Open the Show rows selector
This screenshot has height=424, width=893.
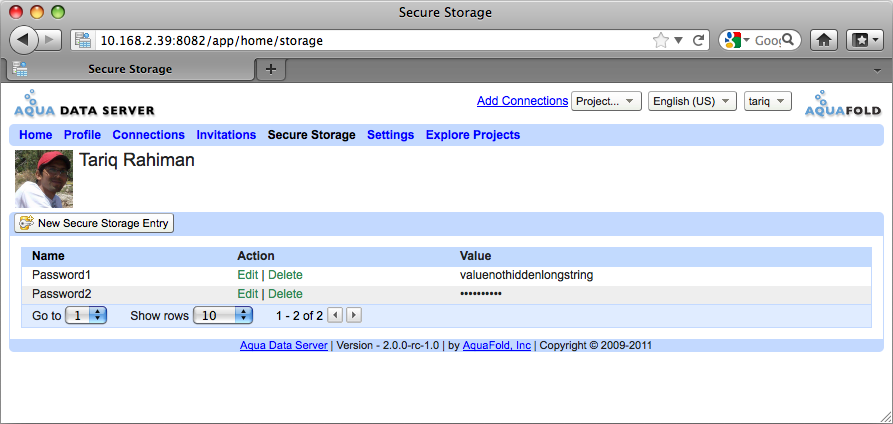tap(223, 315)
